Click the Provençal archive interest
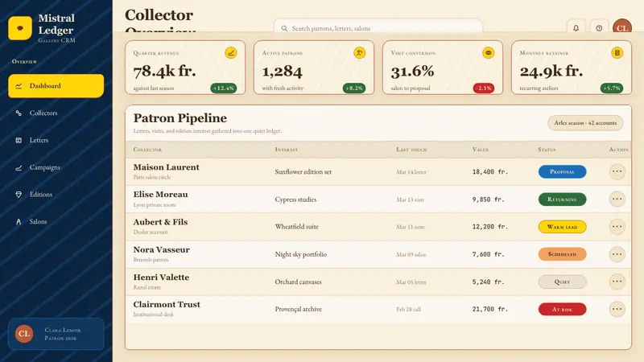 coord(298,310)
